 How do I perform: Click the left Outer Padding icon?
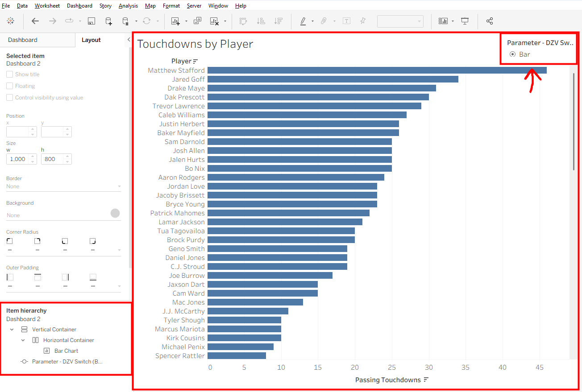10,277
